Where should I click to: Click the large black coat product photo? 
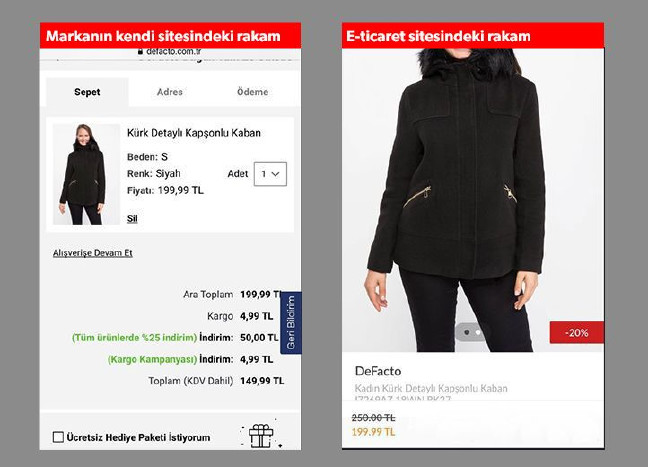[473, 200]
